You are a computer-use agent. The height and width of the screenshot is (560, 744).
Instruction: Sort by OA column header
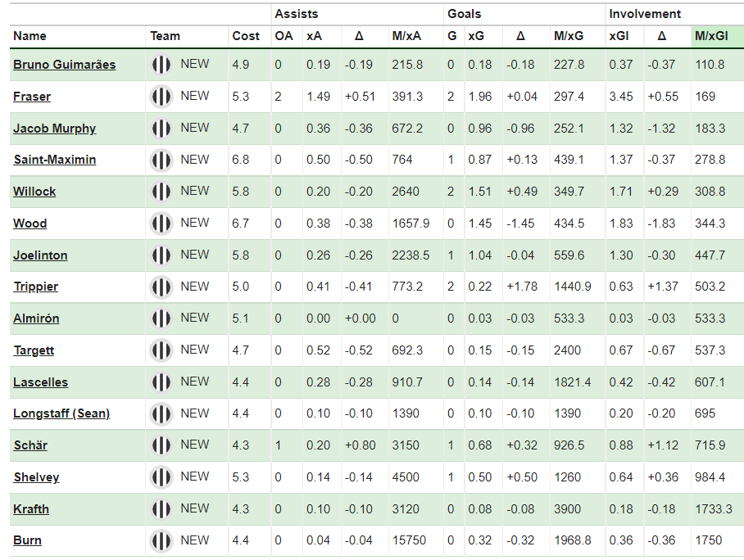click(x=284, y=36)
